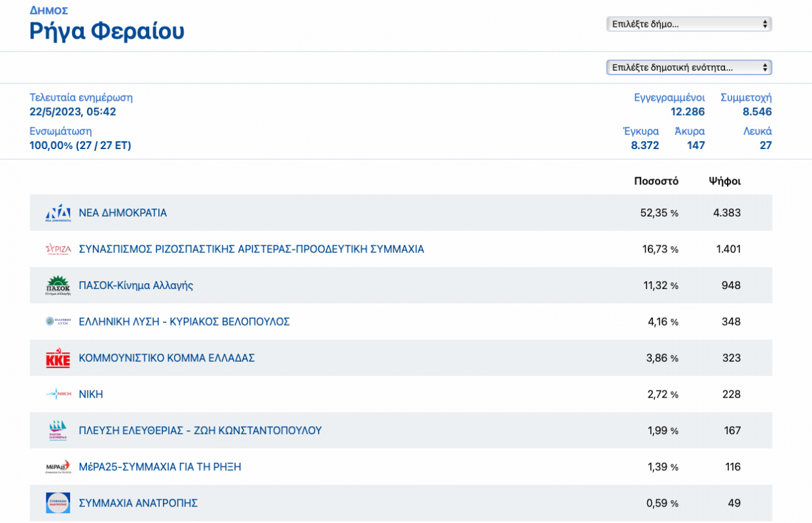Click the turnout value '8.546'
This screenshot has width=812, height=523.
757,112
